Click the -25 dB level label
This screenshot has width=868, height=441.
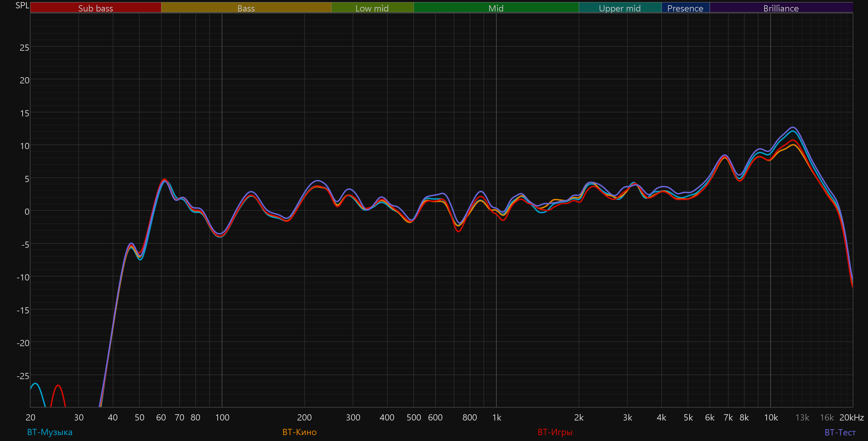click(x=23, y=376)
